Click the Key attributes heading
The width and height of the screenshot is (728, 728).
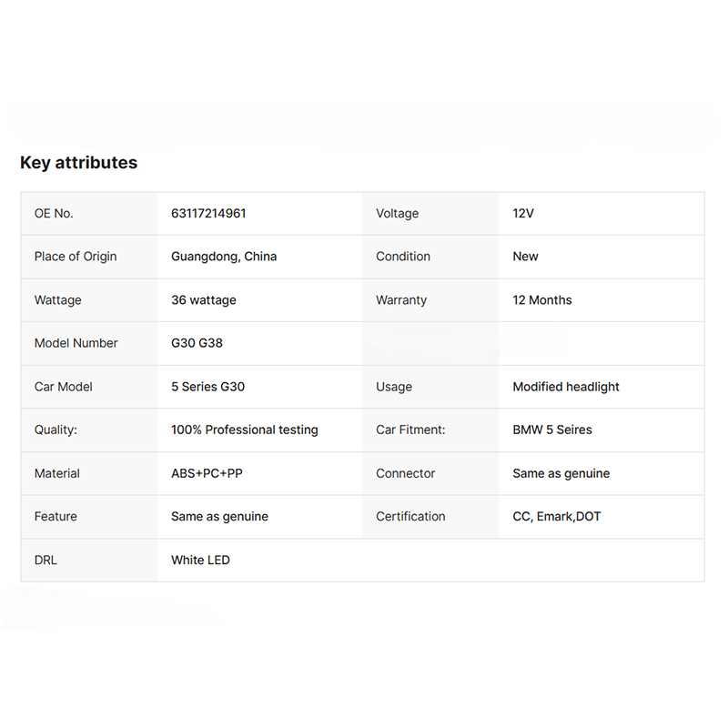pos(78,163)
